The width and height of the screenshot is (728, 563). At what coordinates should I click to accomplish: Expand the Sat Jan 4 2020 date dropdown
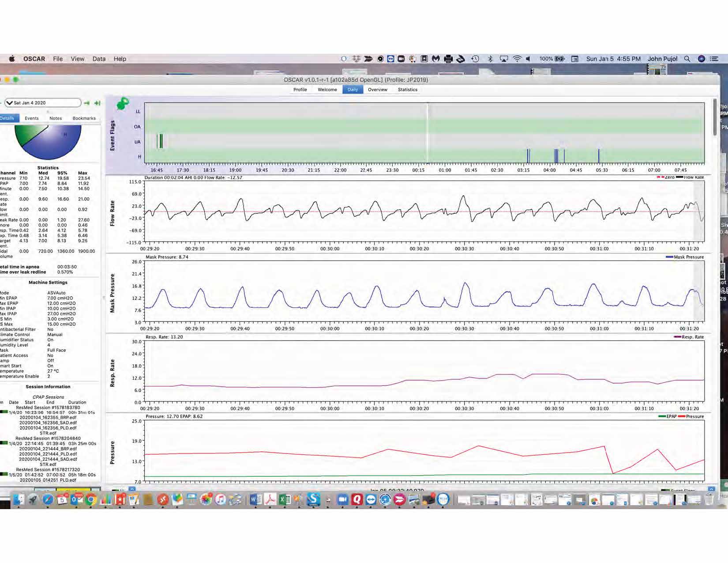click(x=43, y=103)
